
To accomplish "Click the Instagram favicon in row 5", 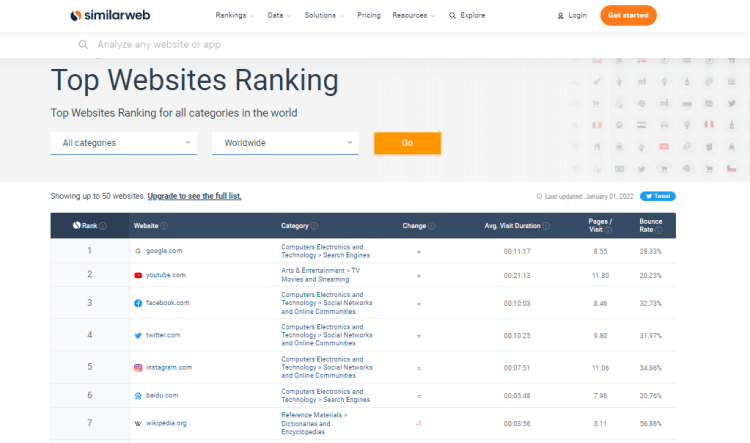I will pyautogui.click(x=138, y=368).
